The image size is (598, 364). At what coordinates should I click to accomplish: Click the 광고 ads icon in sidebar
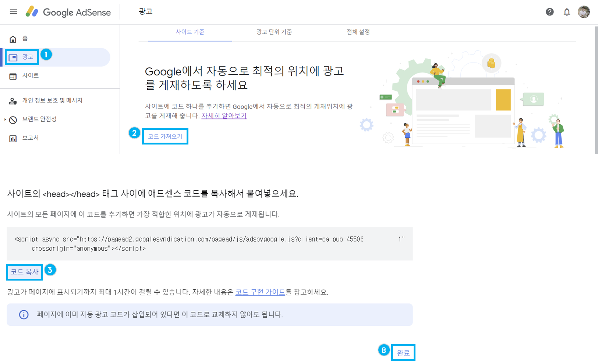pos(13,57)
